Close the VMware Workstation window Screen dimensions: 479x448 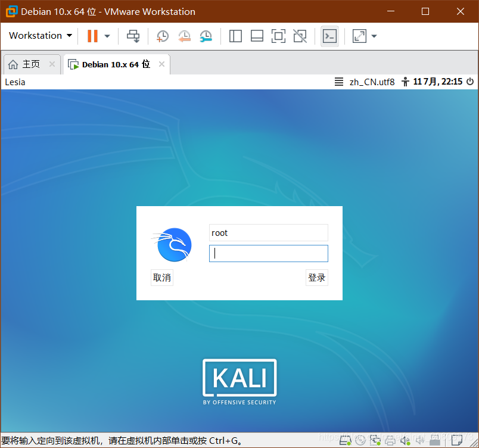click(x=461, y=11)
